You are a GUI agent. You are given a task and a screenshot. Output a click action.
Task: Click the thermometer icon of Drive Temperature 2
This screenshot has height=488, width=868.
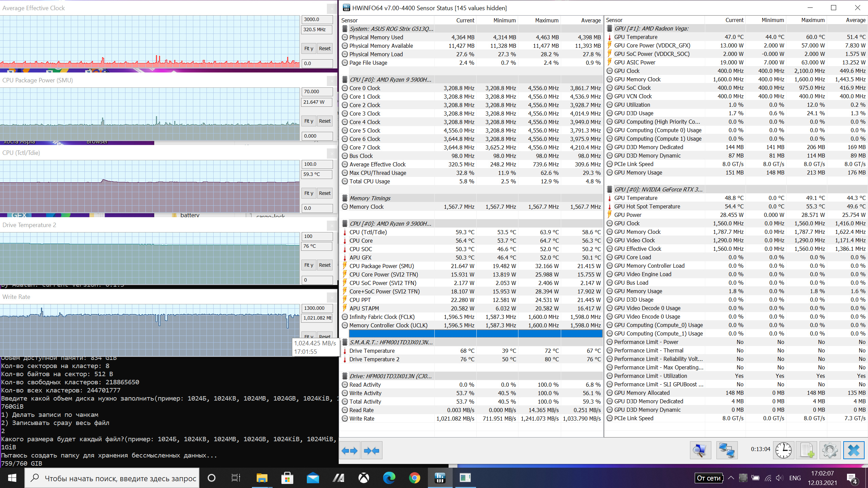pos(345,359)
